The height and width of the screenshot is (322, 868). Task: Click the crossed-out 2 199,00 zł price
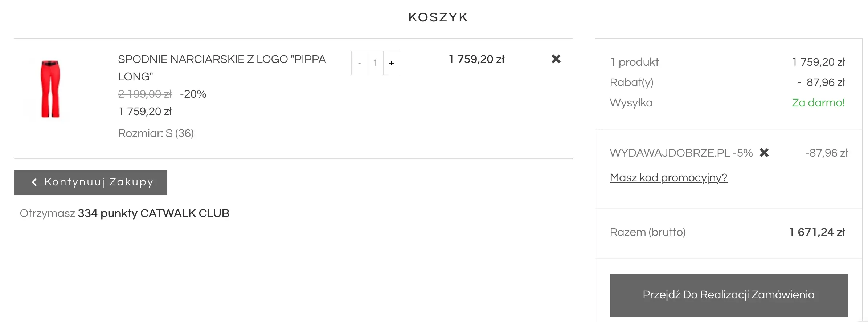pyautogui.click(x=144, y=94)
